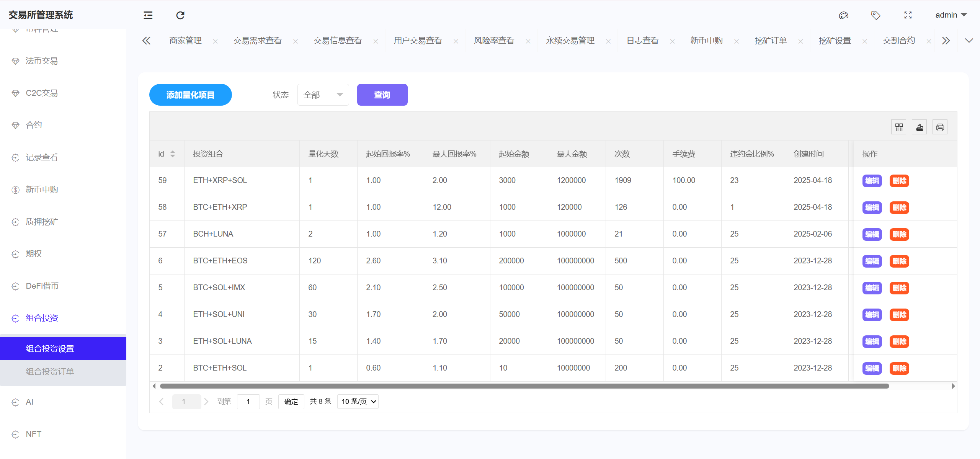Click the print table icon

940,127
